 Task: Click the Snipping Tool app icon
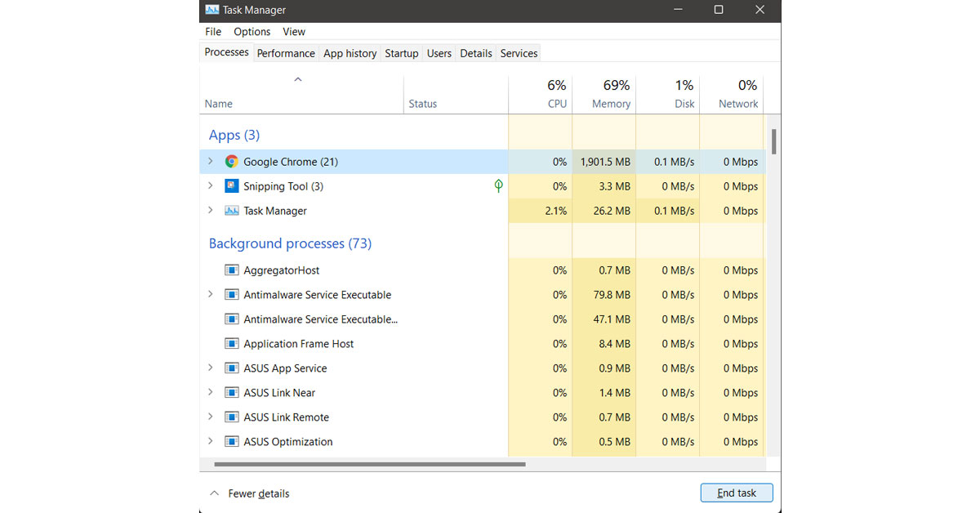click(232, 186)
